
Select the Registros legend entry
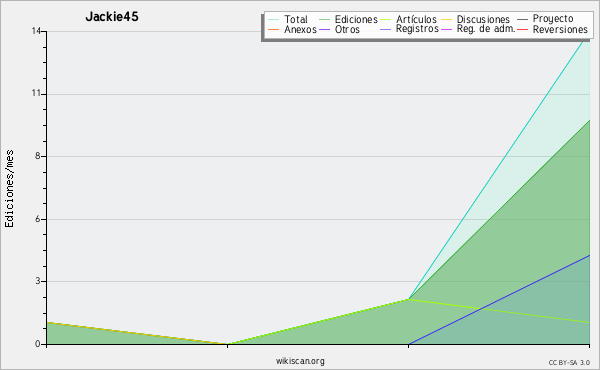[x=417, y=29]
